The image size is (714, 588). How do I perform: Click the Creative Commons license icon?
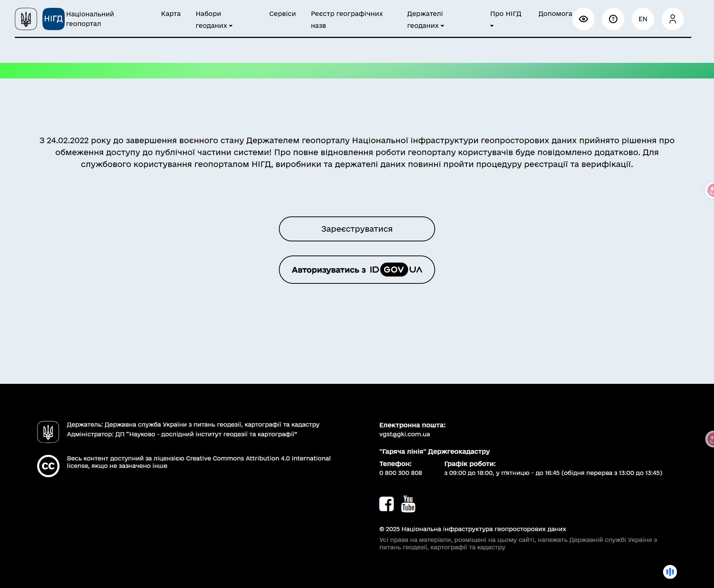pos(48,466)
